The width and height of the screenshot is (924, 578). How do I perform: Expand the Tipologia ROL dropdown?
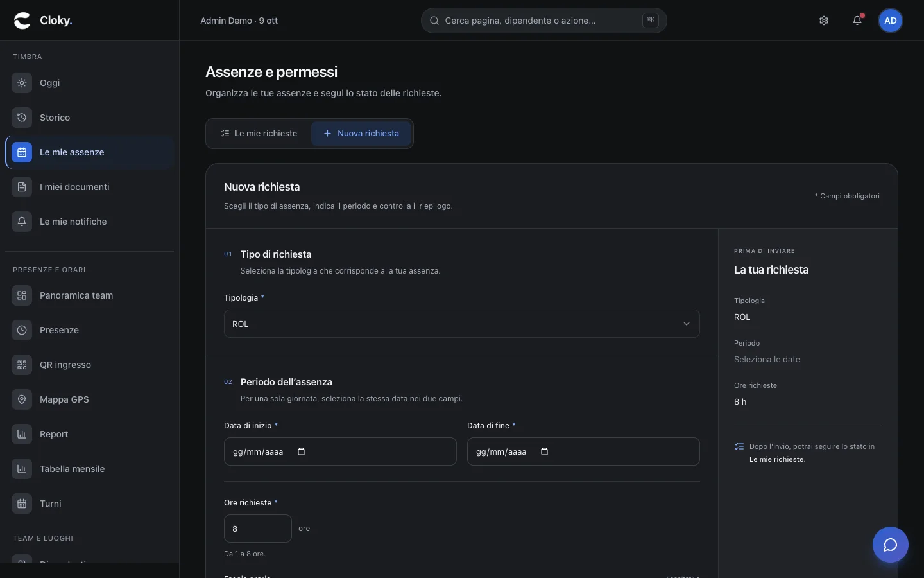tap(462, 324)
